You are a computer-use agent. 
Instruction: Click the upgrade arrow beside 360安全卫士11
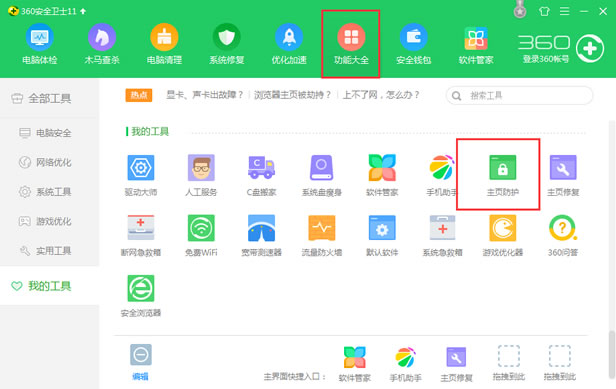click(83, 11)
